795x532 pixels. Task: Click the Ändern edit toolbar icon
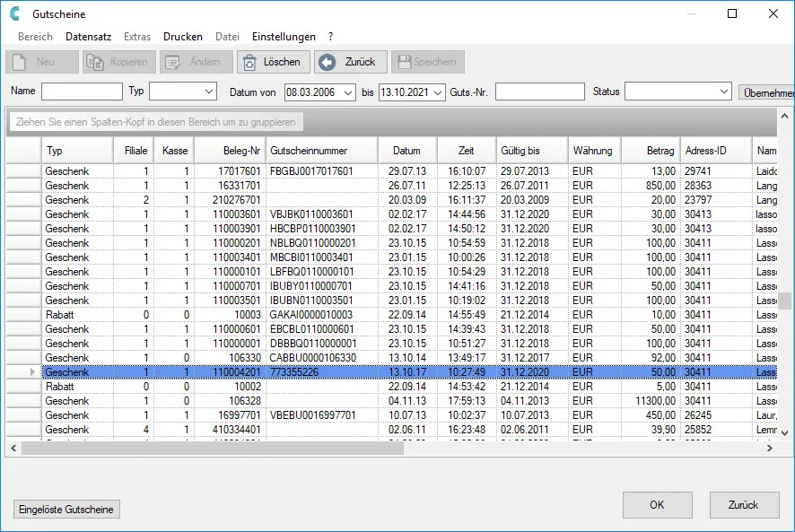click(172, 62)
